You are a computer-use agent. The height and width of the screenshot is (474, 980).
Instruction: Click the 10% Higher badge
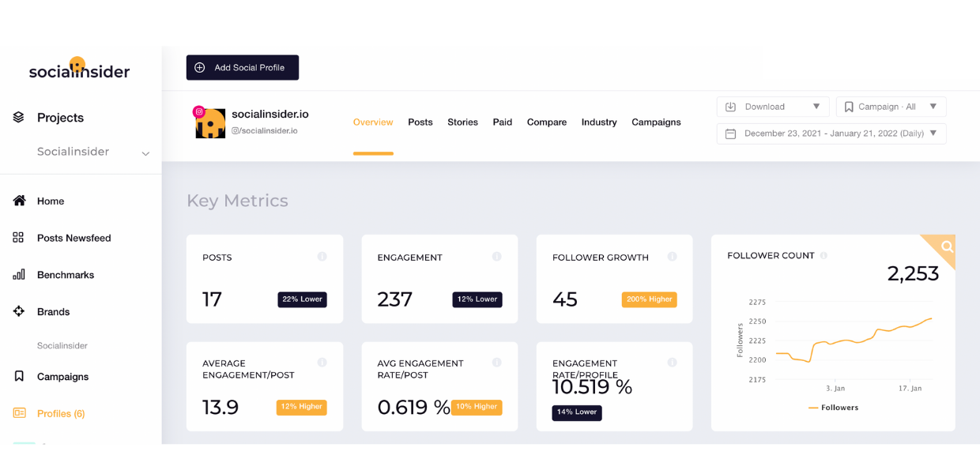(x=477, y=407)
